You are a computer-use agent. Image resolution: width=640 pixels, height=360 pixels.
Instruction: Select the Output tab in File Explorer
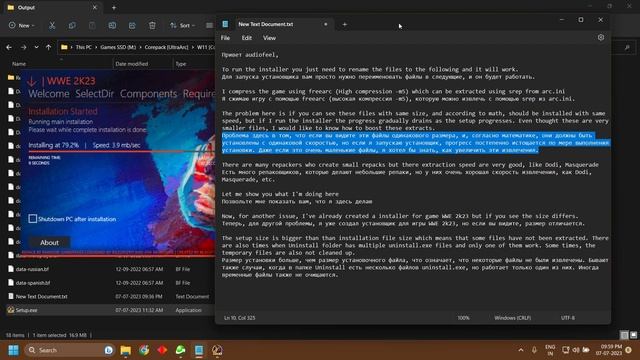pyautogui.click(x=52, y=7)
